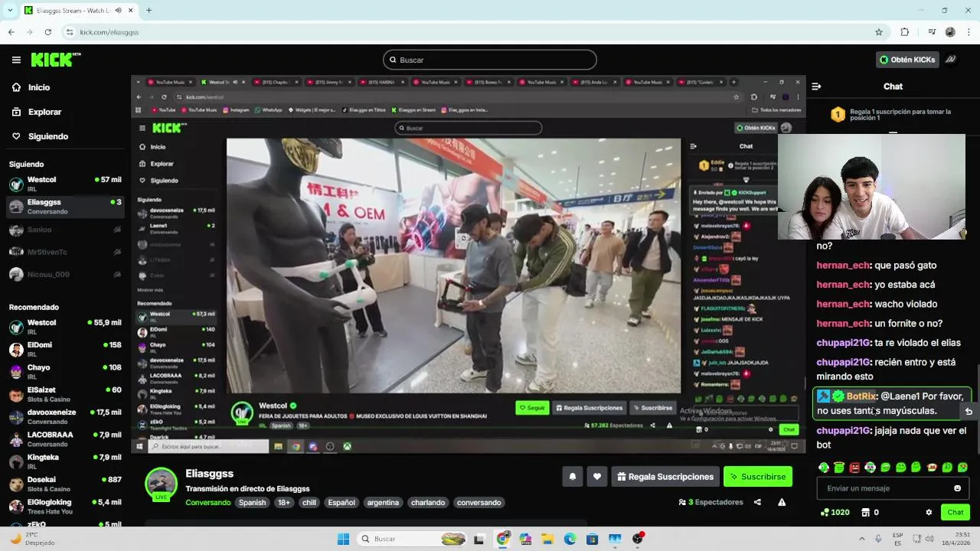Screen dimensions: 980x551
Task: Open Chrome from the taskbar
Action: point(502,539)
